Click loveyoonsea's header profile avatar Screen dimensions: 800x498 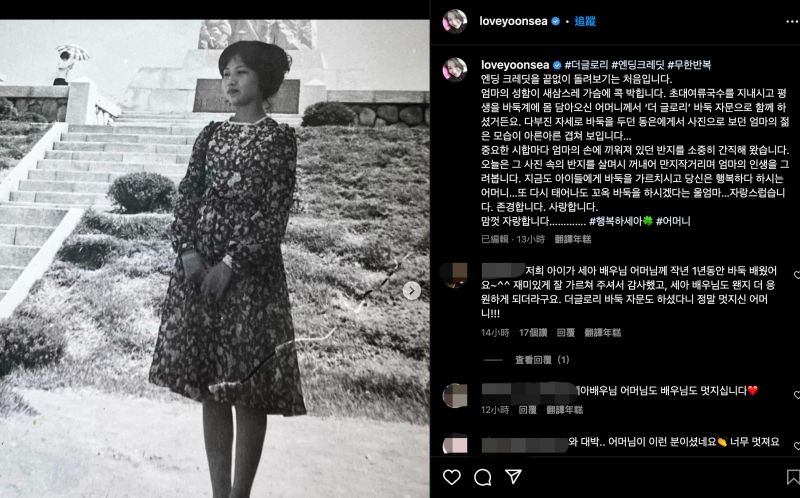(x=455, y=21)
